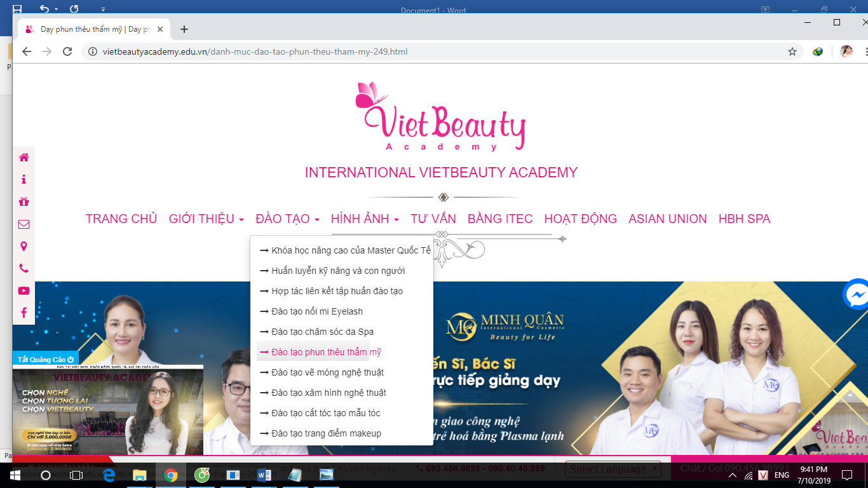868x488 pixels.
Task: Bookmark this page with the star icon
Action: point(792,52)
